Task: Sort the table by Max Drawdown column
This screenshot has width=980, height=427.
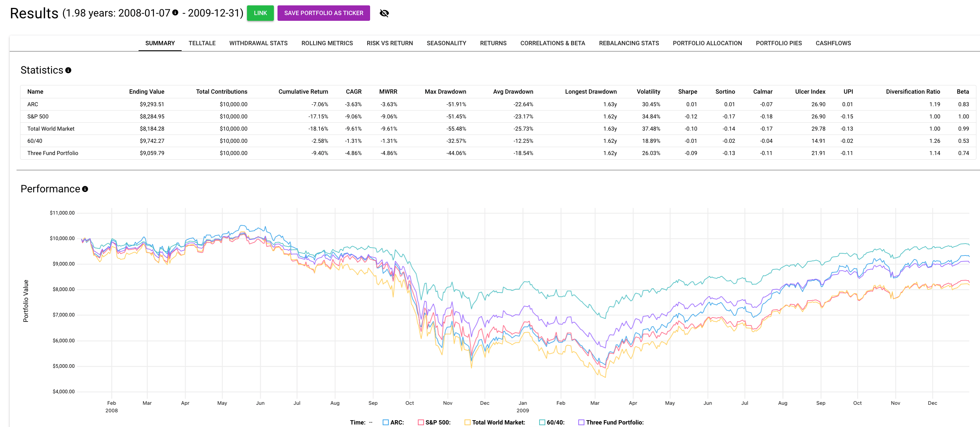Action: pos(446,91)
